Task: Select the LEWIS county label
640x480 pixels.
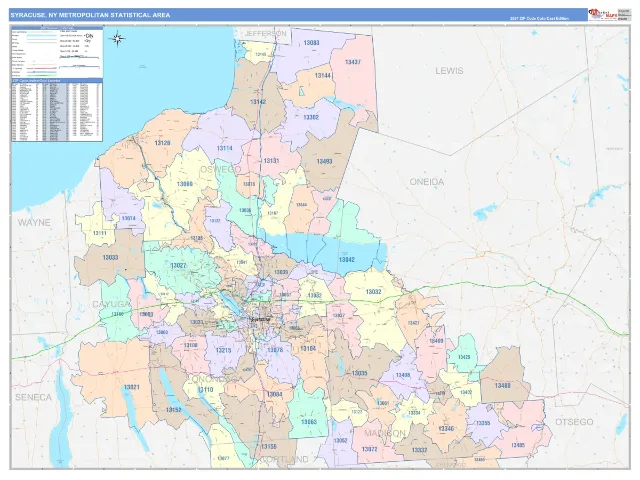Action: (449, 71)
